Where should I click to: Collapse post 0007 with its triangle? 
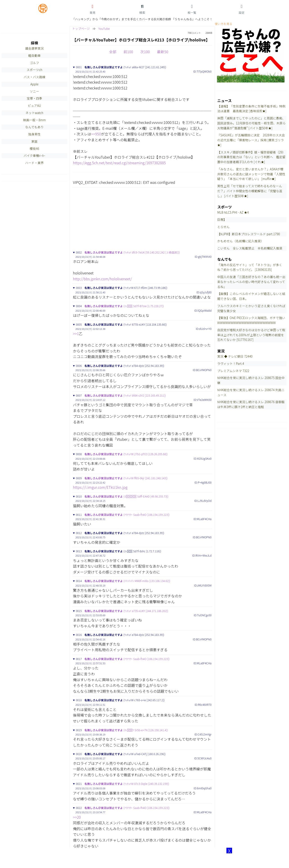coord(74,396)
